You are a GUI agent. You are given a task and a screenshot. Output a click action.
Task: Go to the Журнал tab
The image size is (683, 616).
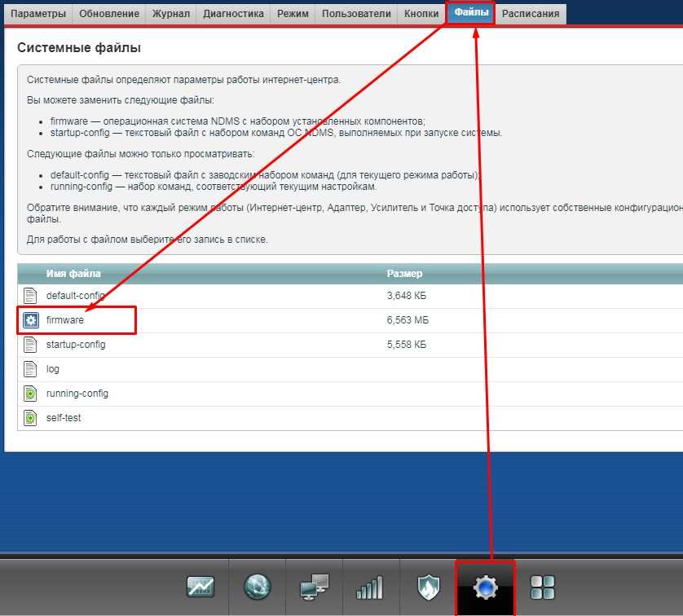click(171, 14)
